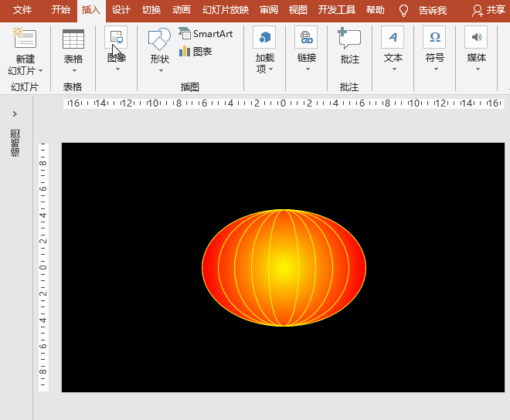This screenshot has height=420, width=510.
Task: Click the Text (文本) icon
Action: 393,37
